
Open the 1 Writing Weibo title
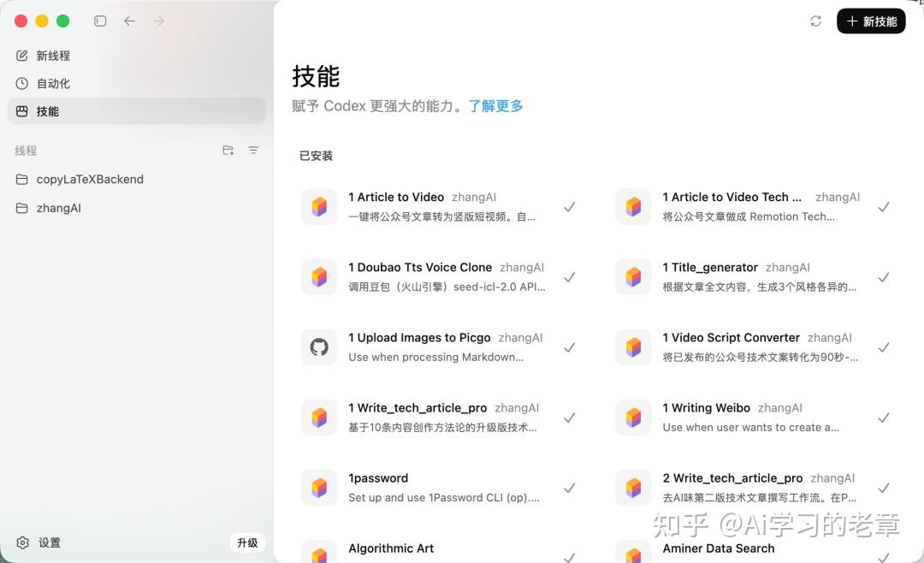pos(707,407)
